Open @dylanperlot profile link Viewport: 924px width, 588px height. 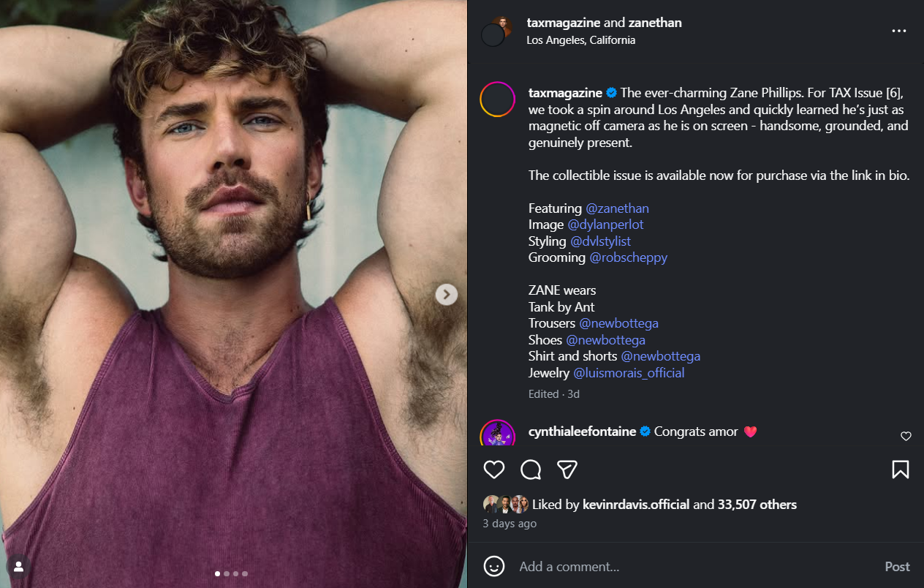click(605, 225)
